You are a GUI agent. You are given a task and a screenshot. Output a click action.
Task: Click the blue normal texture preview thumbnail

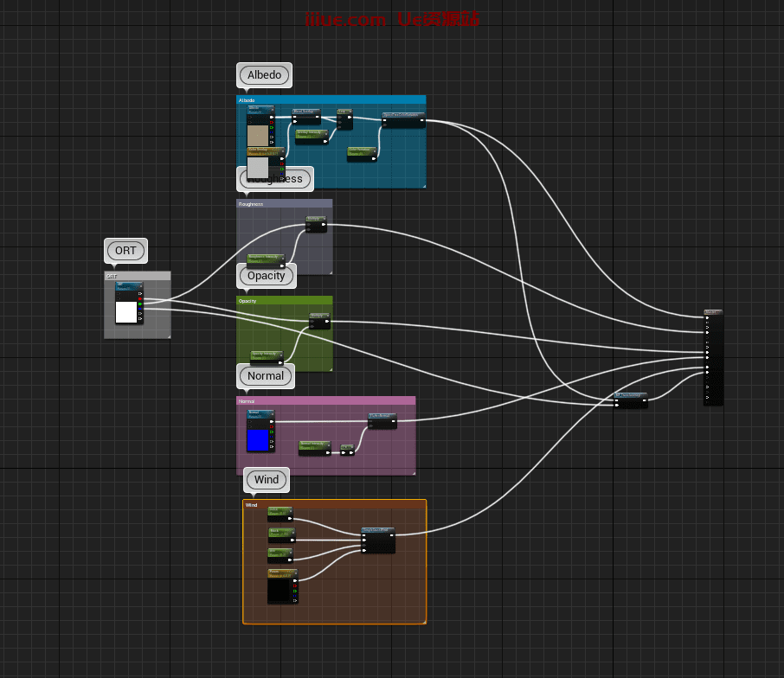[257, 440]
